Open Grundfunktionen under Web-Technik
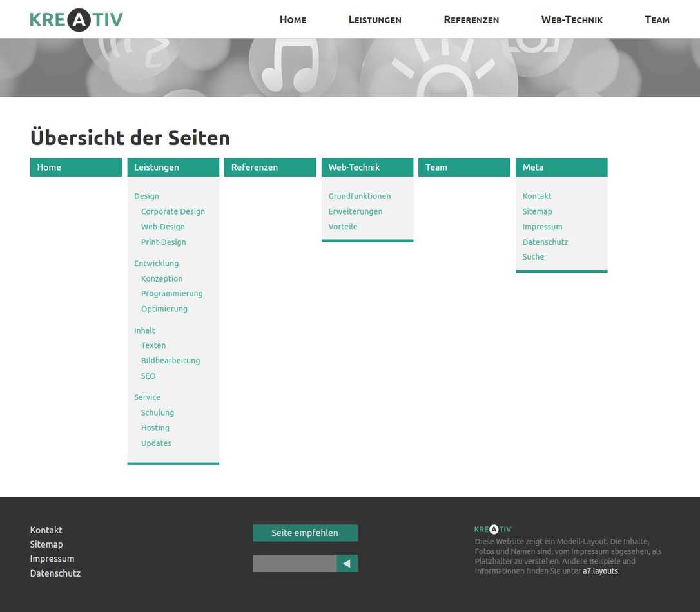The image size is (700, 612). coord(359,196)
